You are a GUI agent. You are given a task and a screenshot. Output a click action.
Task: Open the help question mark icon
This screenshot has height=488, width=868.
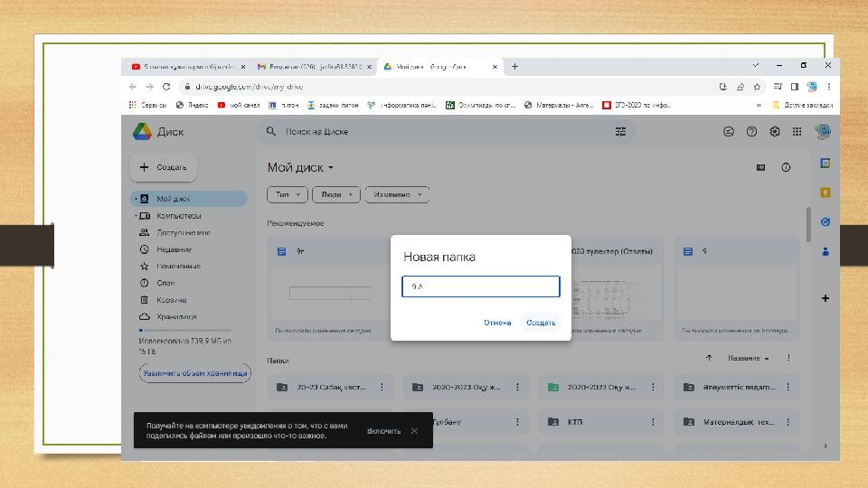[x=751, y=132]
